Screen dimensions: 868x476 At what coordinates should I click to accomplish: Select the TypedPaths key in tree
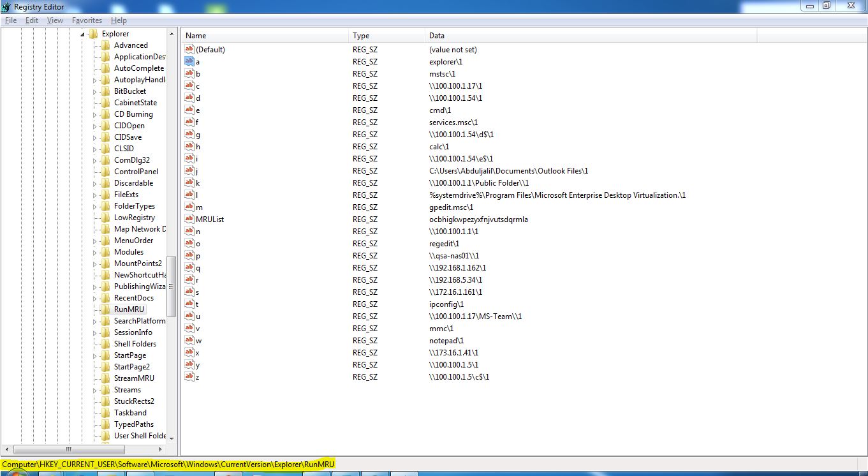pyautogui.click(x=133, y=424)
